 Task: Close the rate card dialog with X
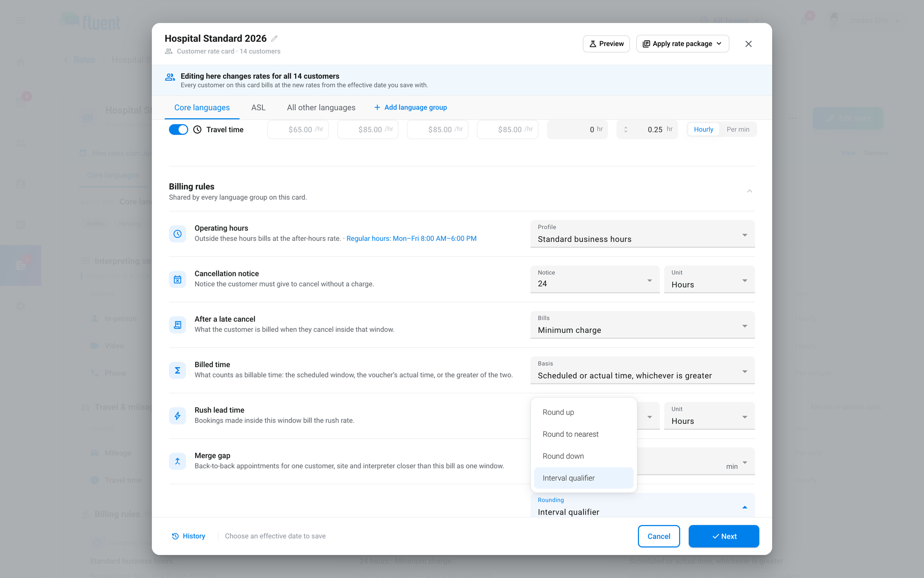coord(749,44)
